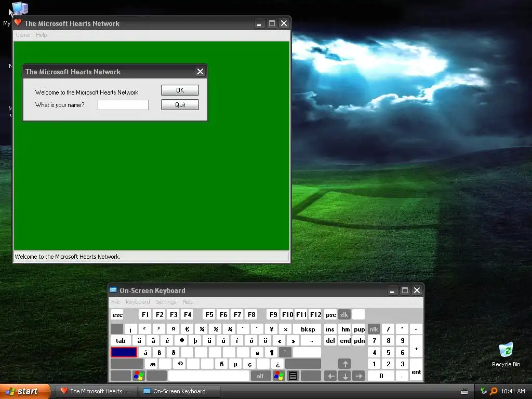Click the right arrow key on keyboard
This screenshot has height=399, width=532.
(359, 376)
